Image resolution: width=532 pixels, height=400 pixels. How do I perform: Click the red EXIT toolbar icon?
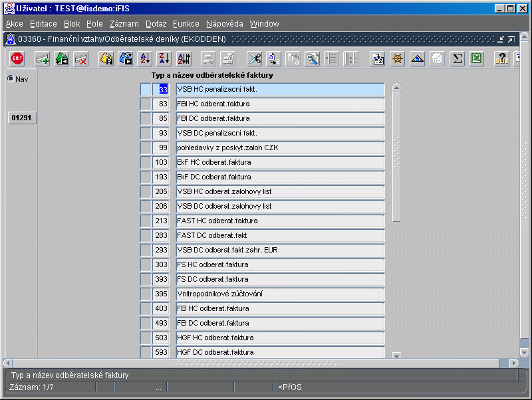17,58
